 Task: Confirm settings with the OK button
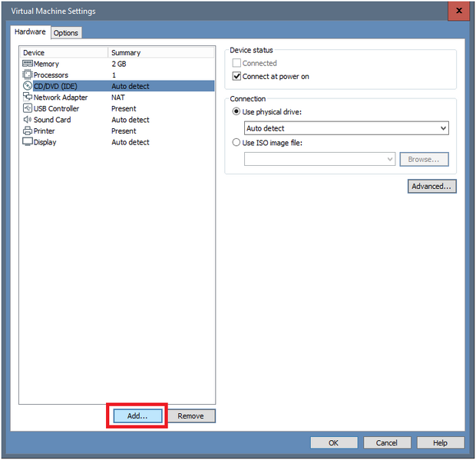pyautogui.click(x=333, y=442)
